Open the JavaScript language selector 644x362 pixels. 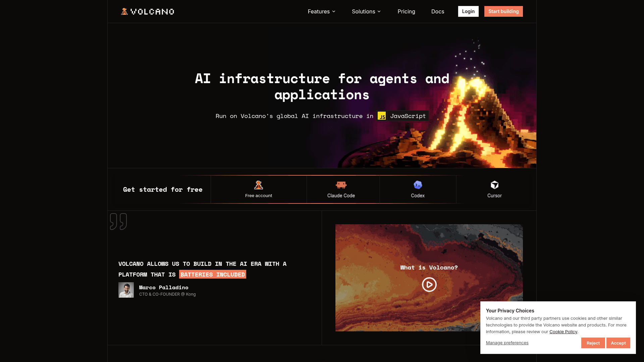click(403, 116)
